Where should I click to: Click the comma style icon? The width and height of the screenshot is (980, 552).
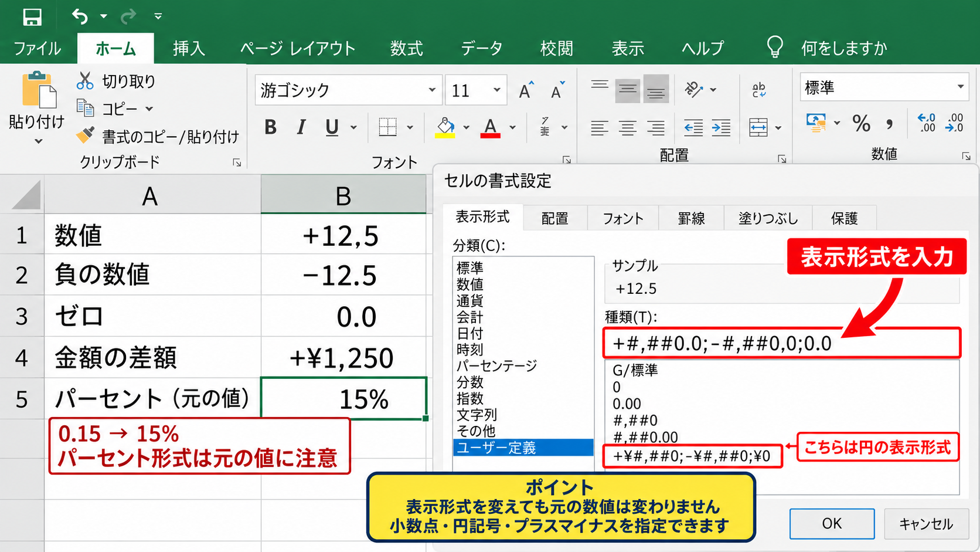[x=890, y=123]
